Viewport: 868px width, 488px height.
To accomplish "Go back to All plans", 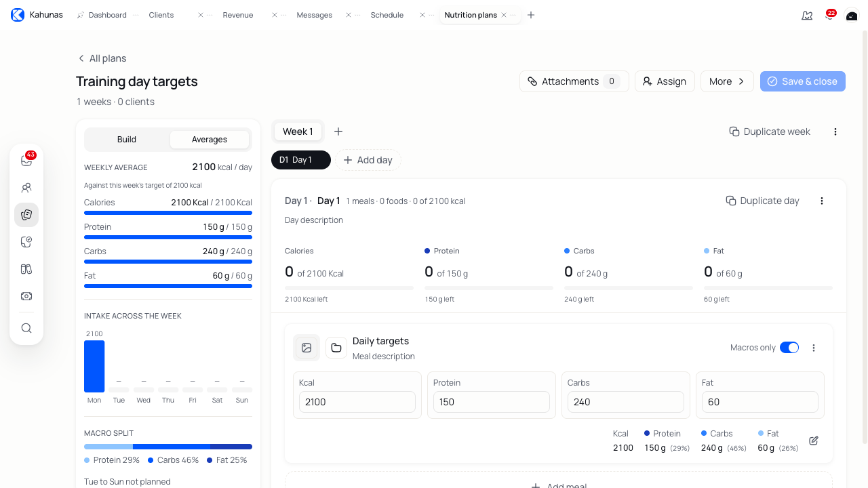I will pyautogui.click(x=102, y=58).
